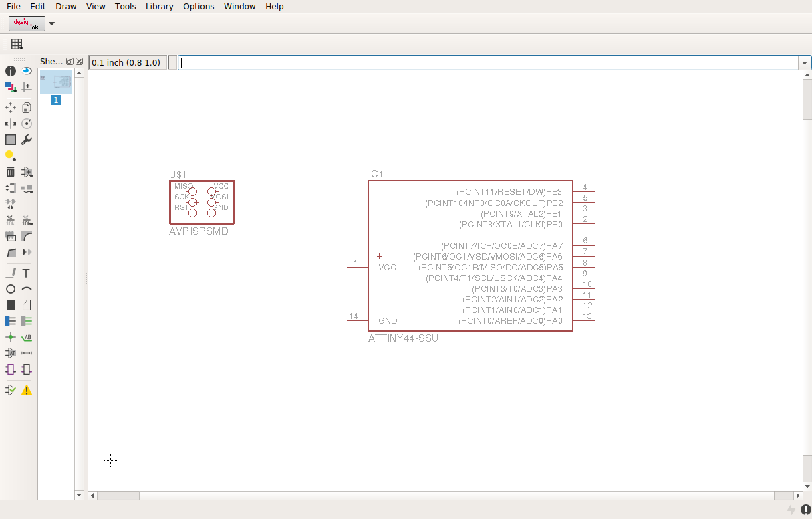Select the Name tool

[x=11, y=219]
